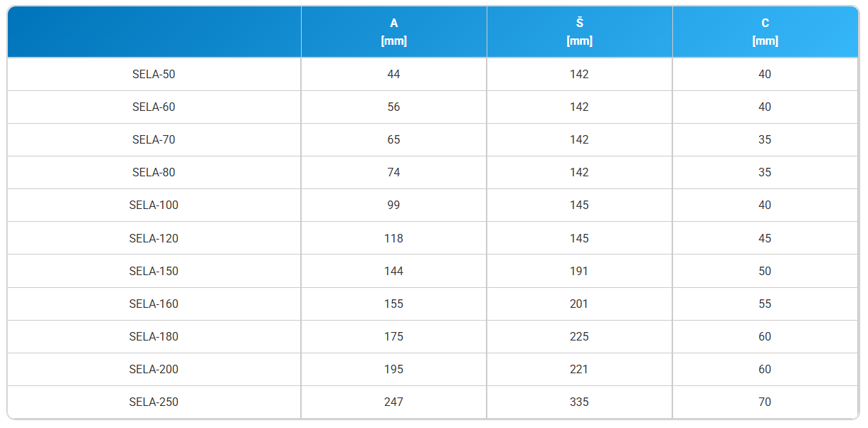868x428 pixels.
Task: Click the SELA-250 row label
Action: (154, 402)
